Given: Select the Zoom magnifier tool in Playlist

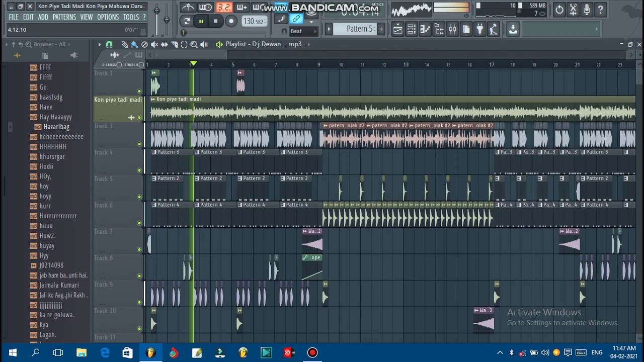Looking at the screenshot, I should (x=194, y=44).
